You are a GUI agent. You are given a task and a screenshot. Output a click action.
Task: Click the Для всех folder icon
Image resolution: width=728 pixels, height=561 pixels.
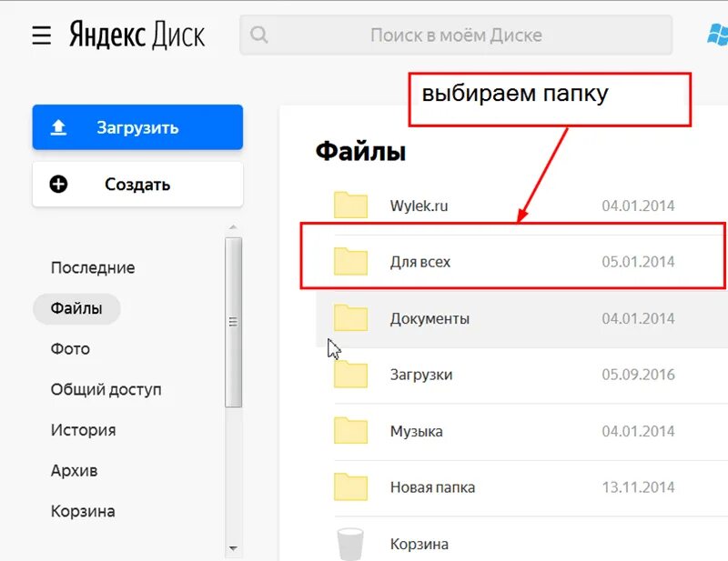click(350, 261)
